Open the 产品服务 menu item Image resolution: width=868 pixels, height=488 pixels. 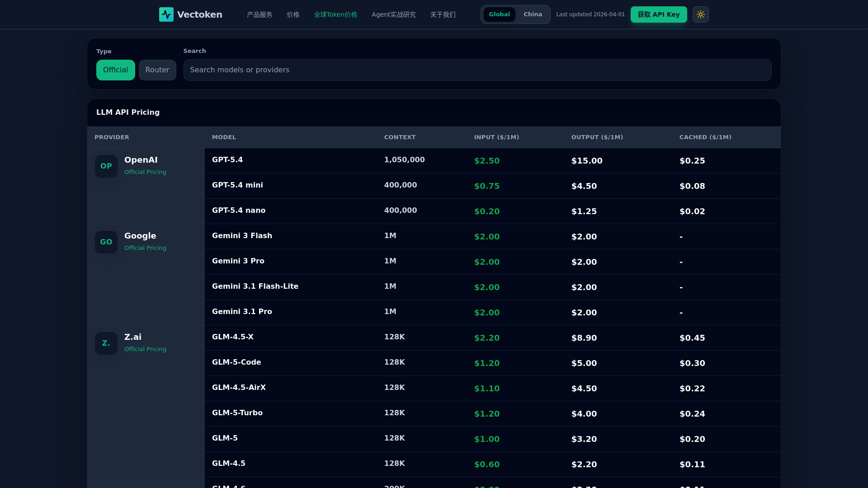259,14
